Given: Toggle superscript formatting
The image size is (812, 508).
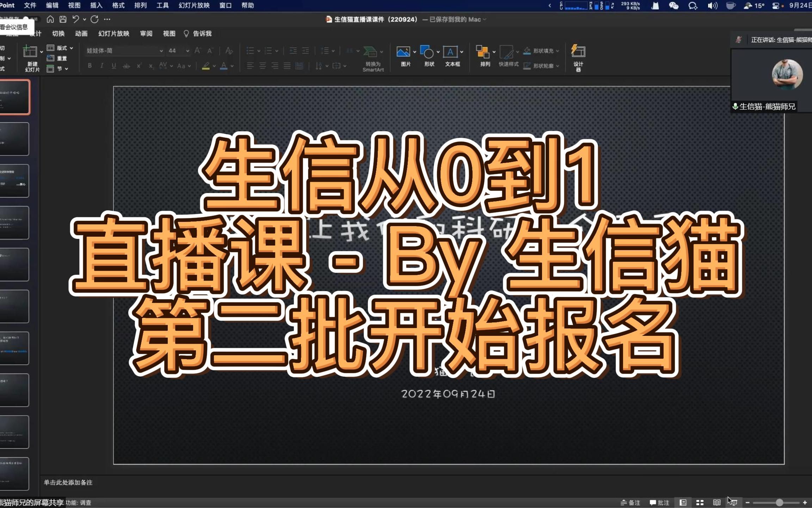Looking at the screenshot, I should point(139,66).
